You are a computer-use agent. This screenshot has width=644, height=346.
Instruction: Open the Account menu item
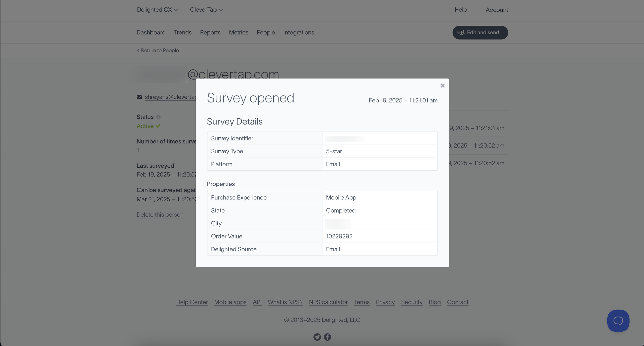coord(497,10)
